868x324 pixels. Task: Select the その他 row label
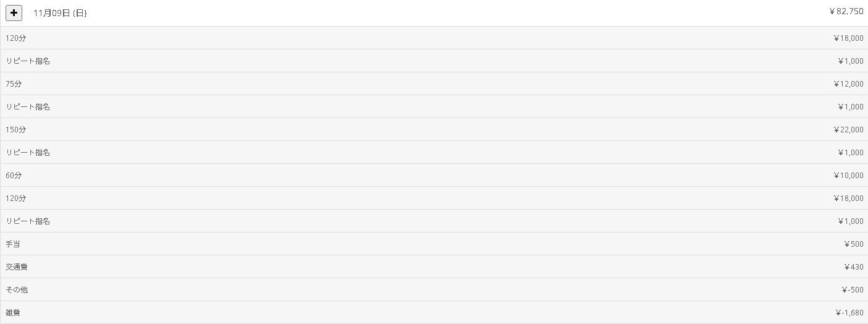[17, 290]
